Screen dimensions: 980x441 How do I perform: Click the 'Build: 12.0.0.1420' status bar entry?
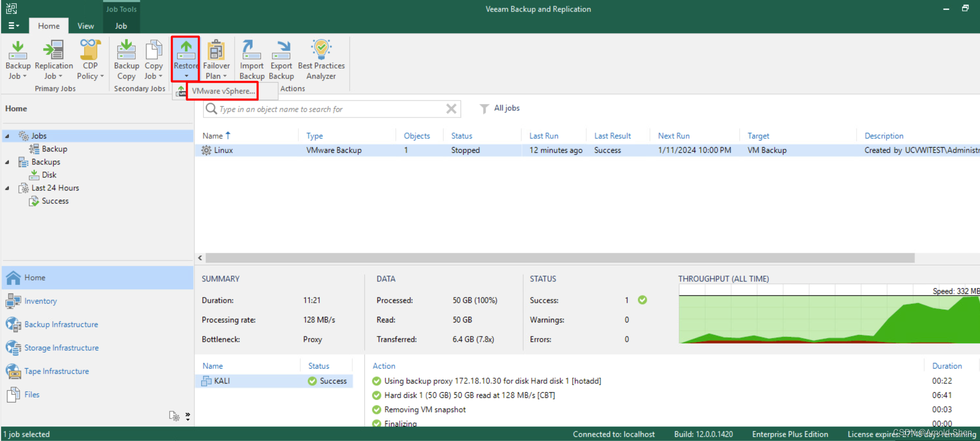[x=703, y=434]
